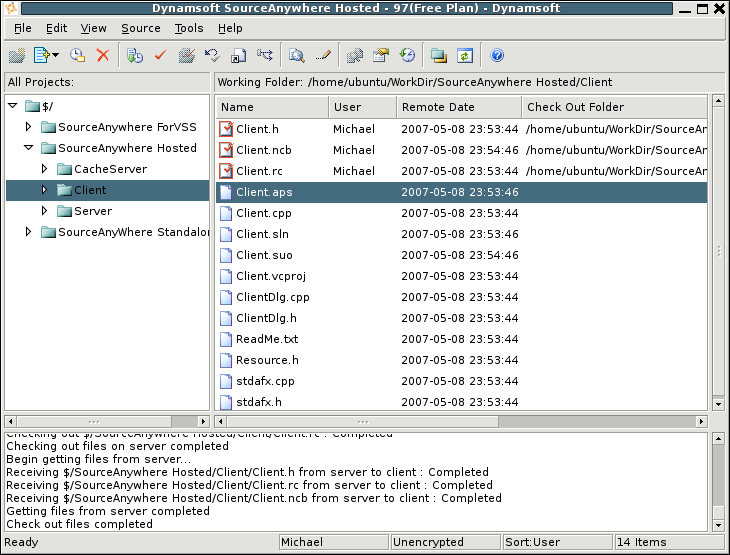Image resolution: width=730 pixels, height=555 pixels.
Task: Click the red X delete icon in toolbar
Action: click(102, 56)
